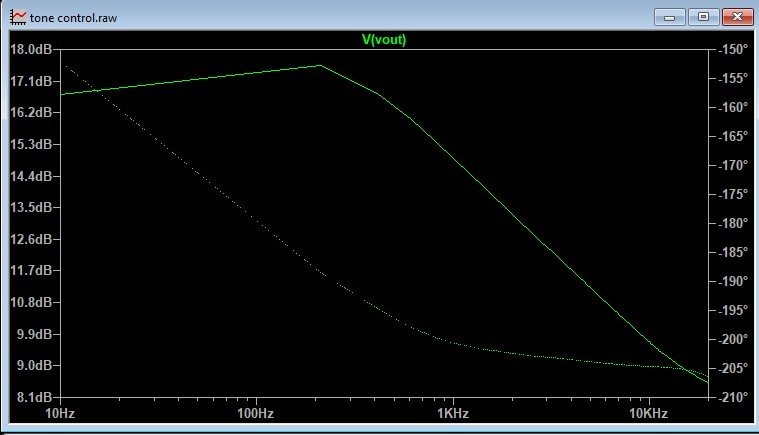The height and width of the screenshot is (435, 759).
Task: Click the 18.0dB magnitude axis label
Action: 30,49
